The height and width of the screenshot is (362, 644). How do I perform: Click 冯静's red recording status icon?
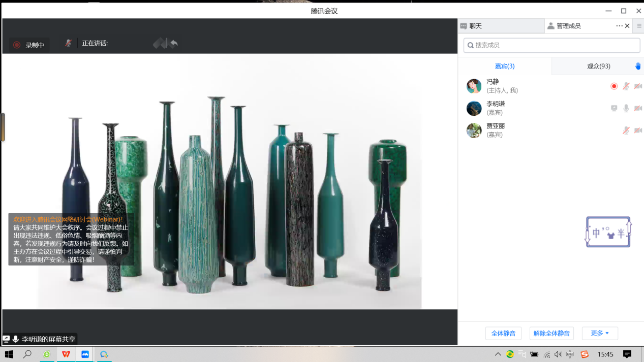pyautogui.click(x=614, y=86)
